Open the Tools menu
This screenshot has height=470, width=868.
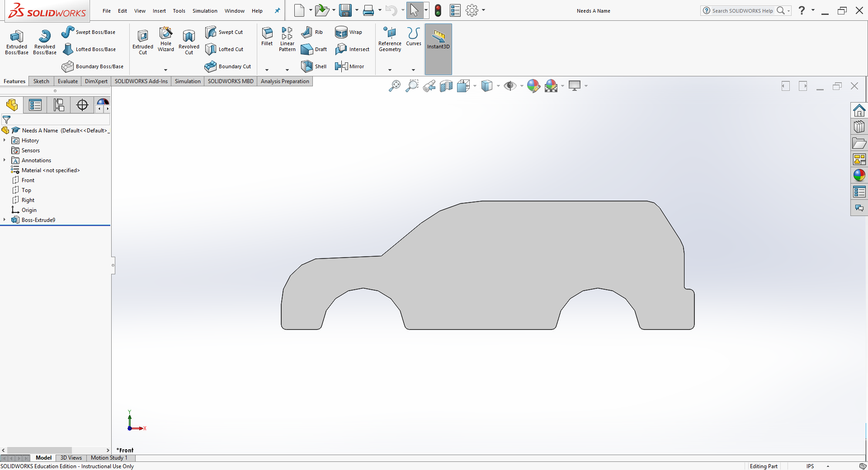[179, 11]
